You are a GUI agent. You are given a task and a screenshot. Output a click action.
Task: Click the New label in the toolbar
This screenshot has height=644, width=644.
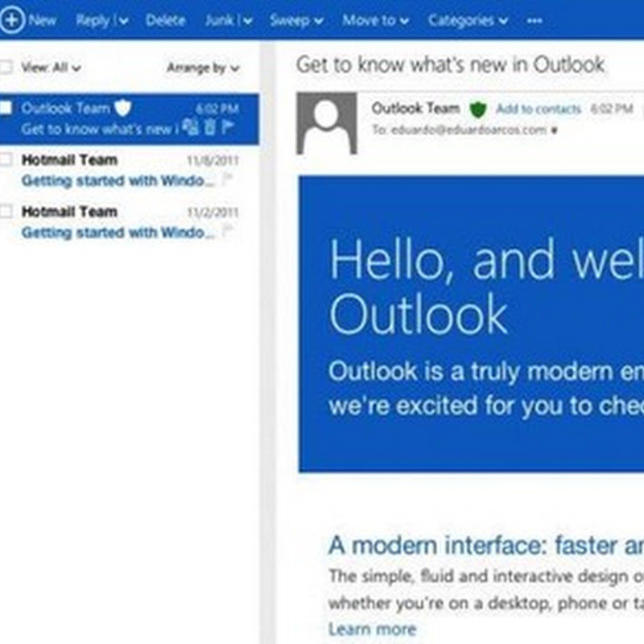pyautogui.click(x=43, y=20)
